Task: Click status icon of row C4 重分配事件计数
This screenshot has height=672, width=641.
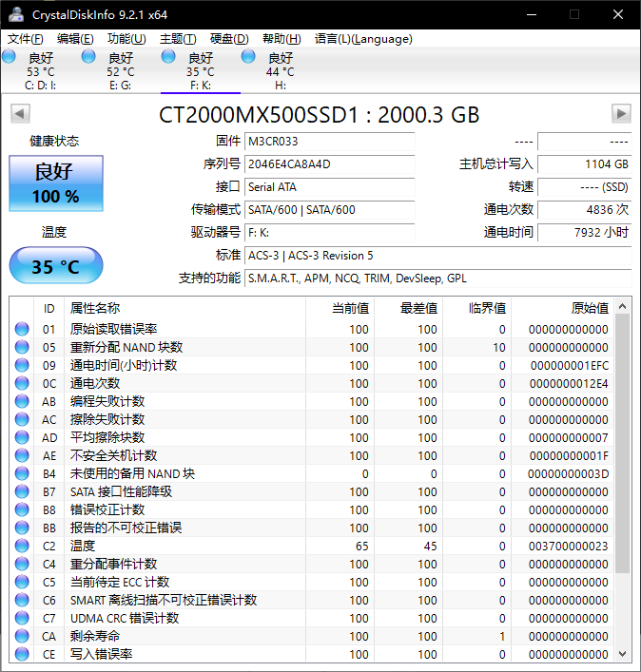Action: [x=22, y=564]
